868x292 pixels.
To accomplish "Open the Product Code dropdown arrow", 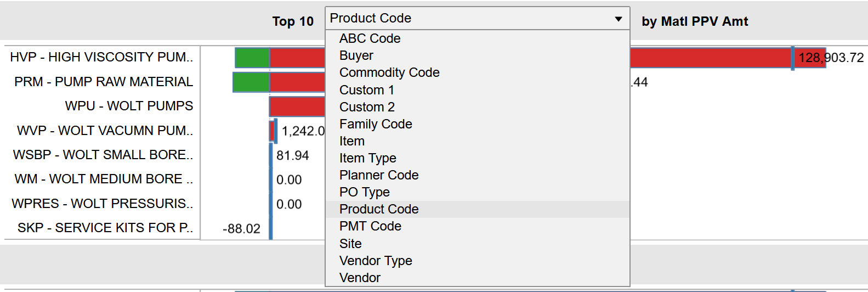I will (x=619, y=19).
